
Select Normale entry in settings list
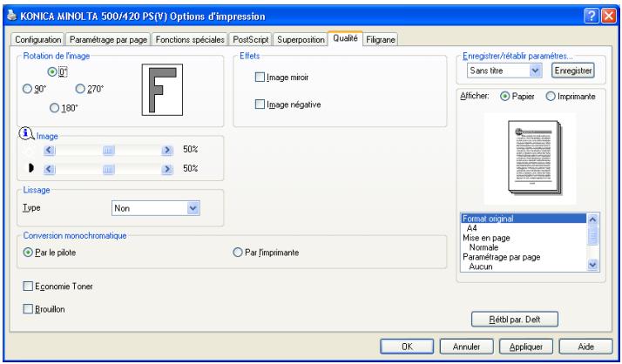tap(524, 247)
